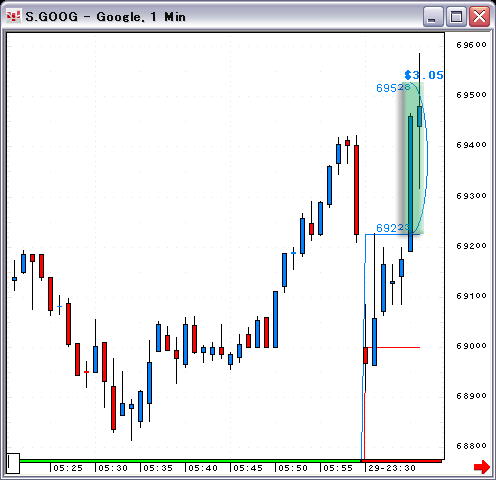The image size is (496, 480).
Task: Click the 05:55 time axis label
Action: (x=338, y=468)
